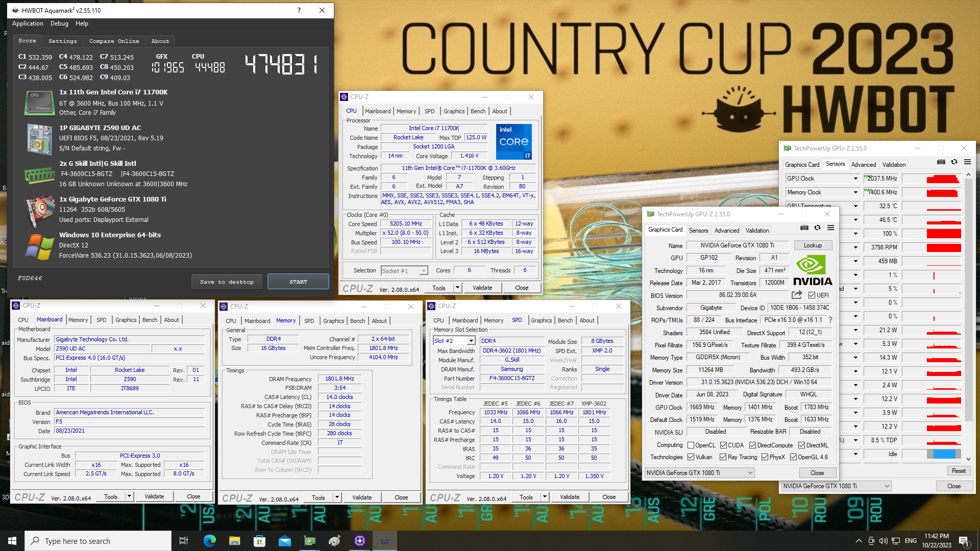Open Memory Clock sensor dropdown
The image size is (980, 551).
(x=855, y=192)
